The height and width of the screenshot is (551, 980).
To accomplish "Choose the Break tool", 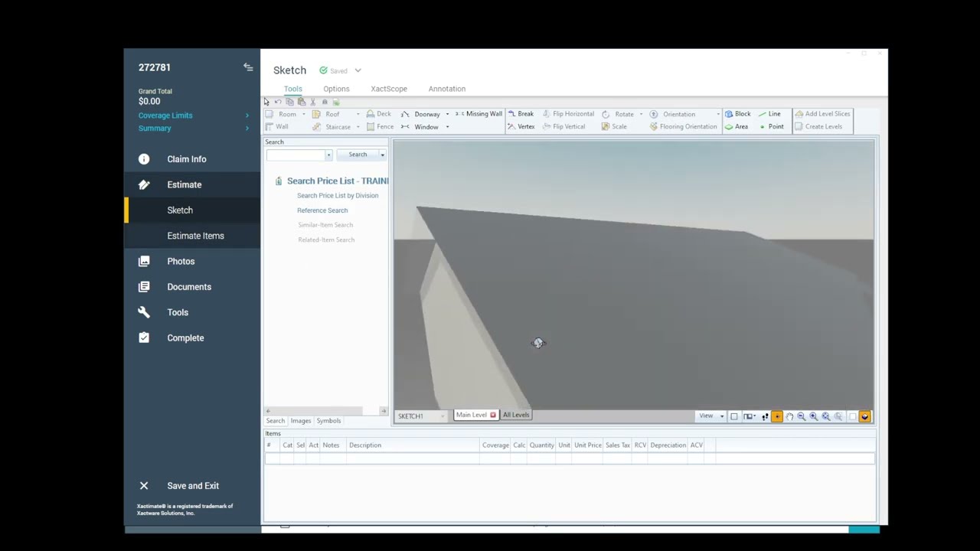I will tap(521, 114).
